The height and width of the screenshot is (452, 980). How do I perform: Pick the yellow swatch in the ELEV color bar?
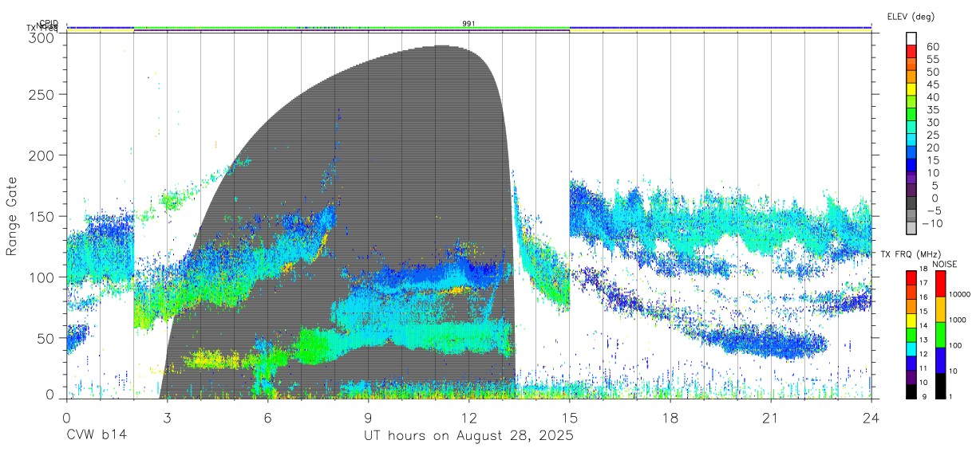(x=911, y=89)
